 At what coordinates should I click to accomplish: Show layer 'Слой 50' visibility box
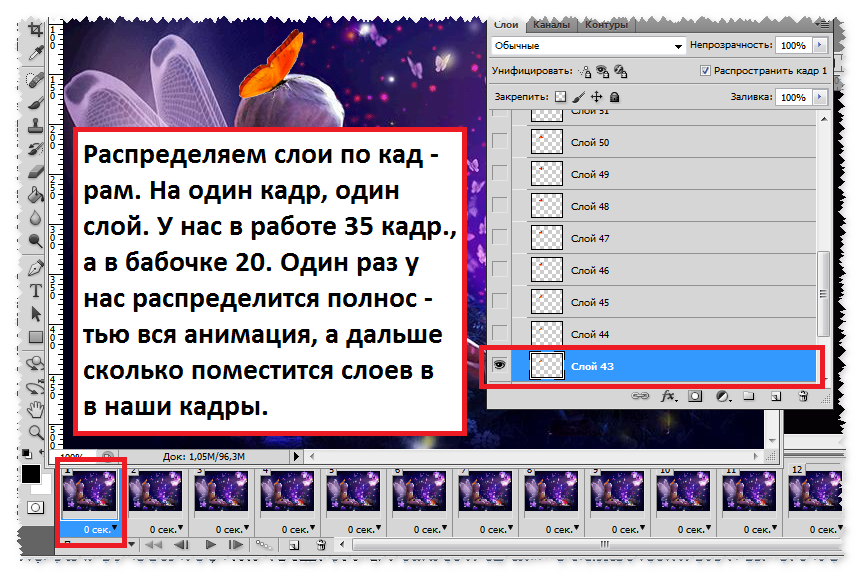pyautogui.click(x=499, y=141)
